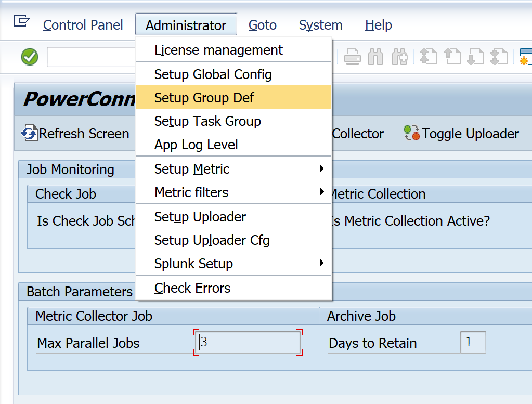Viewport: 532px width, 404px height.
Task: Click the Days to Retain field
Action: [473, 343]
